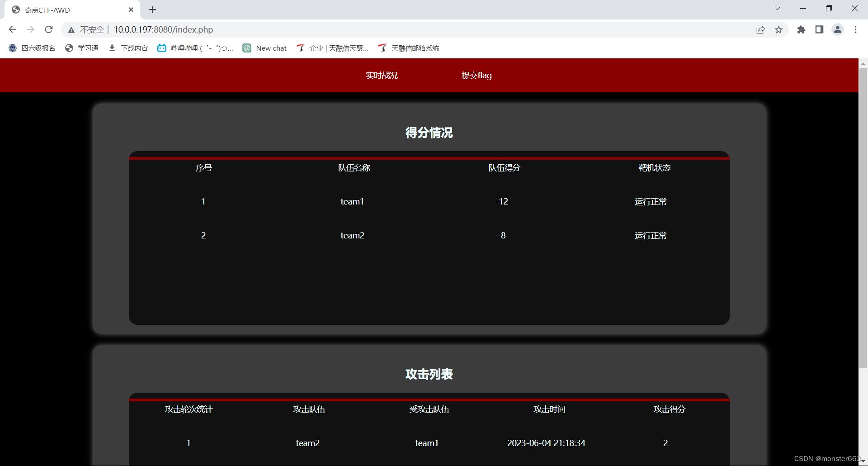868x466 pixels.
Task: Click the 靶机状态 column header
Action: (655, 168)
